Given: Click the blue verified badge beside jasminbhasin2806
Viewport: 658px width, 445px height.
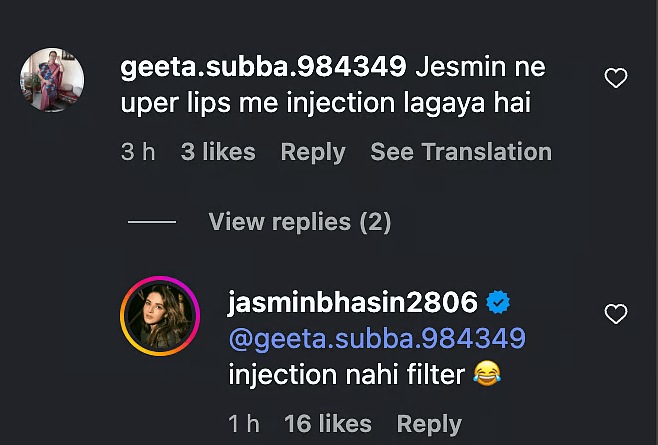Looking at the screenshot, I should point(497,301).
